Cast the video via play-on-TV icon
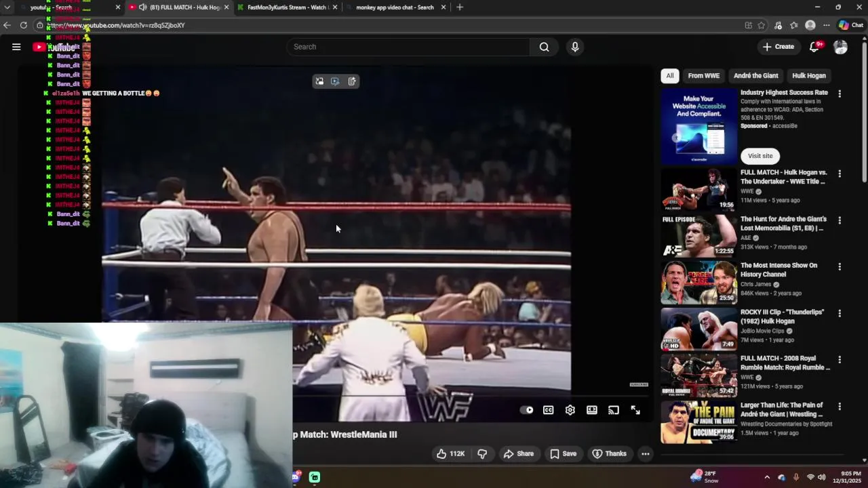Image resolution: width=868 pixels, height=488 pixels. (614, 410)
